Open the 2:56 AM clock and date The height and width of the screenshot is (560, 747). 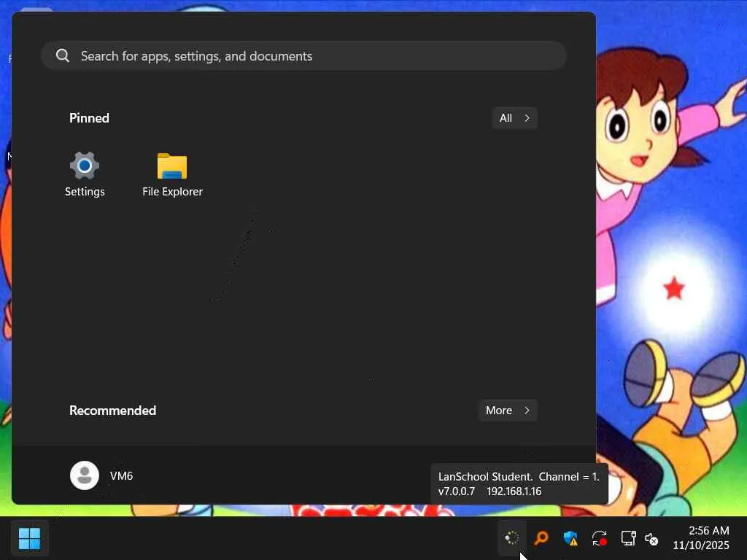click(x=701, y=538)
